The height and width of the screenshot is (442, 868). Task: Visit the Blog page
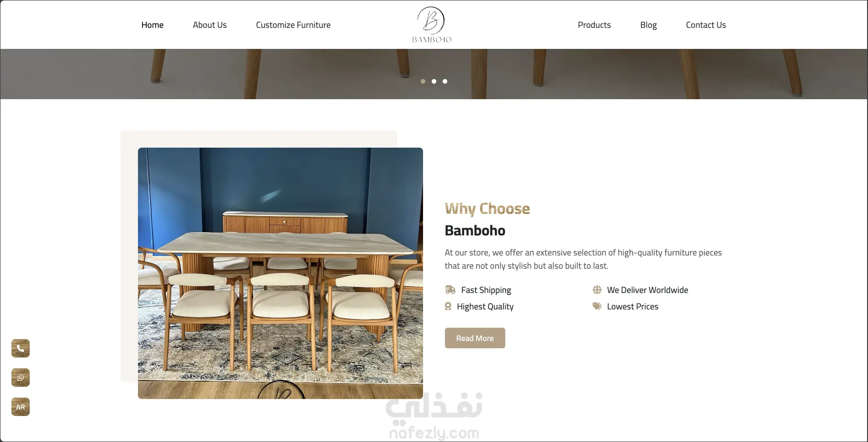coord(648,25)
